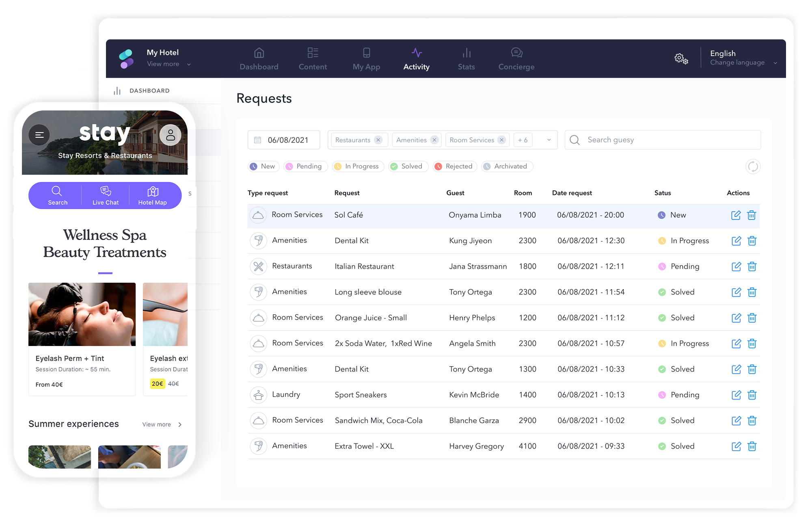Open the +6 filters dropdown chevron
The image size is (812, 523).
coord(549,140)
